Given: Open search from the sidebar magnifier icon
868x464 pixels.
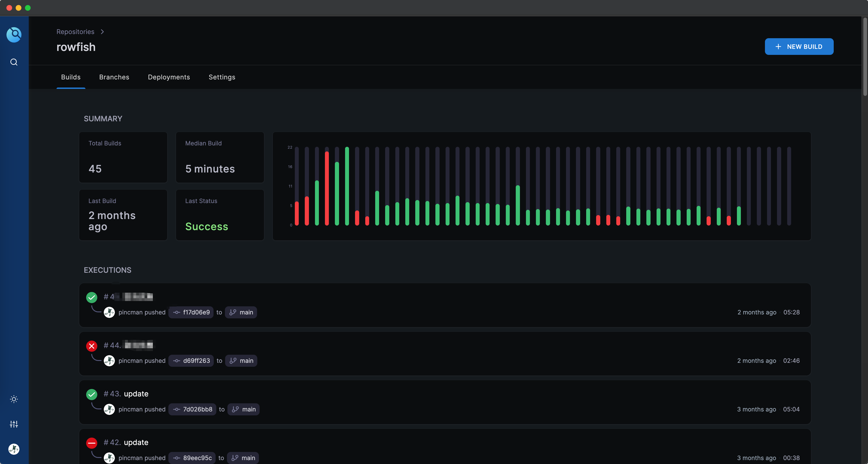Looking at the screenshot, I should tap(14, 62).
